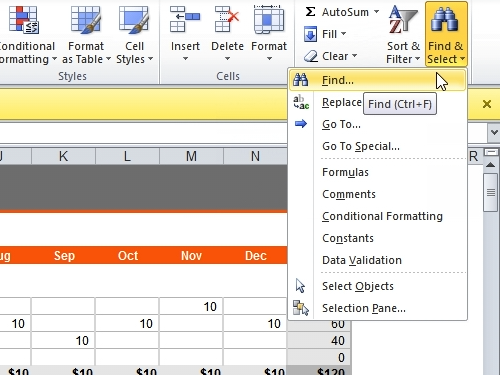Click the Sep column heading
This screenshot has width=500, height=375.
point(64,256)
